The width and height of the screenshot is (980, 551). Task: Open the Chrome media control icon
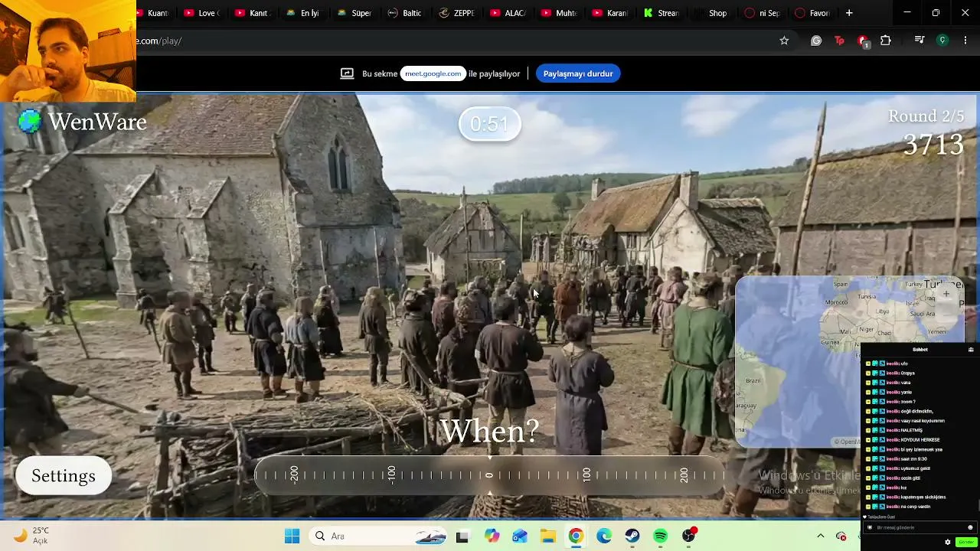pyautogui.click(x=920, y=41)
